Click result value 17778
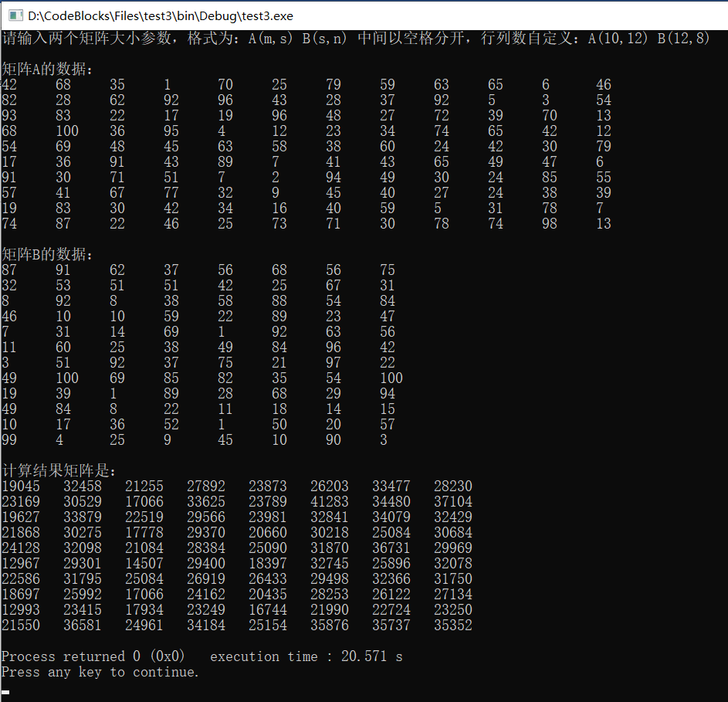The image size is (728, 702). pos(144,532)
